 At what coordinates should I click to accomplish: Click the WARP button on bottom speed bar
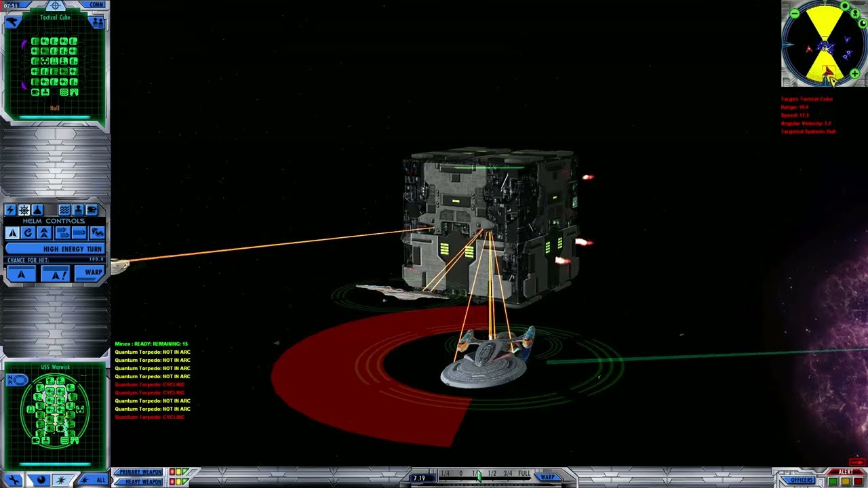[548, 477]
